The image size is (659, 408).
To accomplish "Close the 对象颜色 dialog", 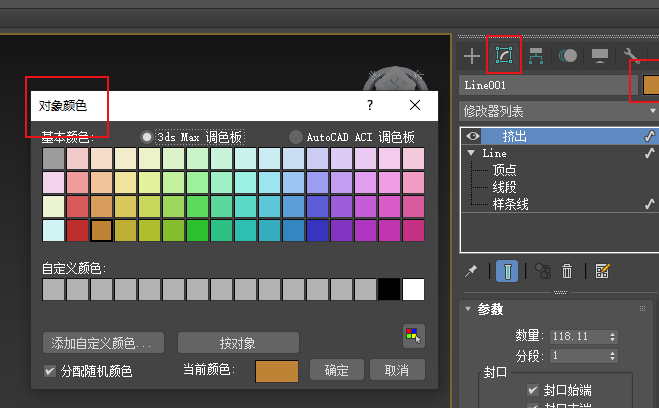I will [x=415, y=105].
